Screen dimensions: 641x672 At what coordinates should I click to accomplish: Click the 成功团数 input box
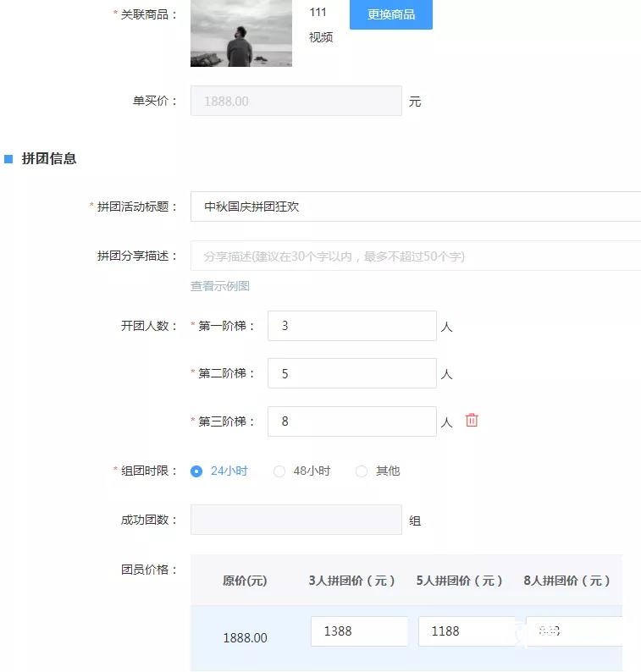pyautogui.click(x=296, y=520)
